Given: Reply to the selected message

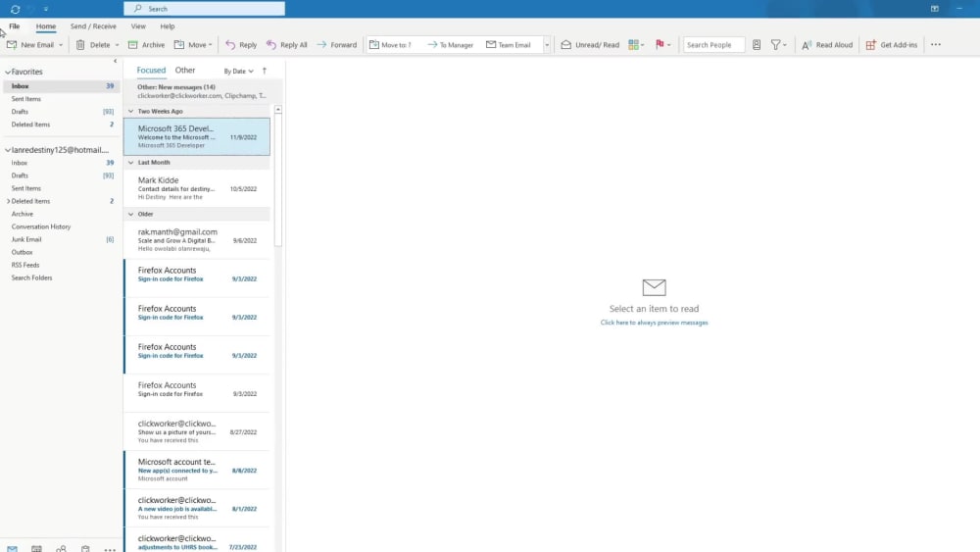Looking at the screenshot, I should (241, 45).
